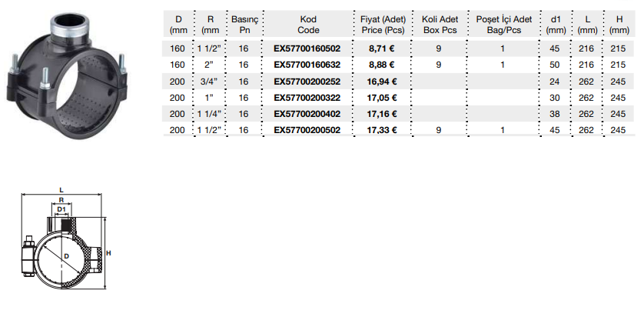644x317 pixels.
Task: Select the 17,33 € price cell
Action: (383, 130)
